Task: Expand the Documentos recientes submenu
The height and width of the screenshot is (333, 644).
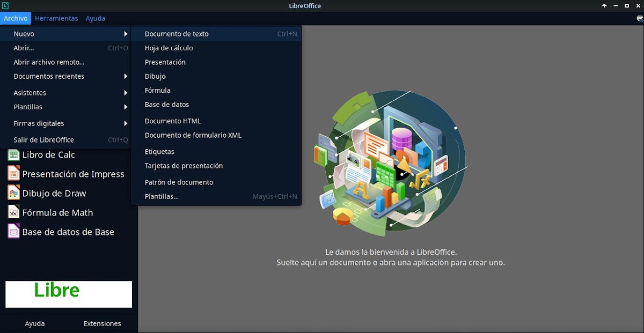Action: 49,76
